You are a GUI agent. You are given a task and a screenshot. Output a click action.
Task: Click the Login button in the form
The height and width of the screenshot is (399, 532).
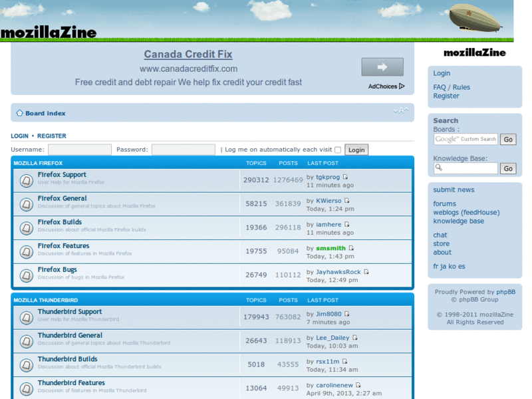[x=356, y=150]
